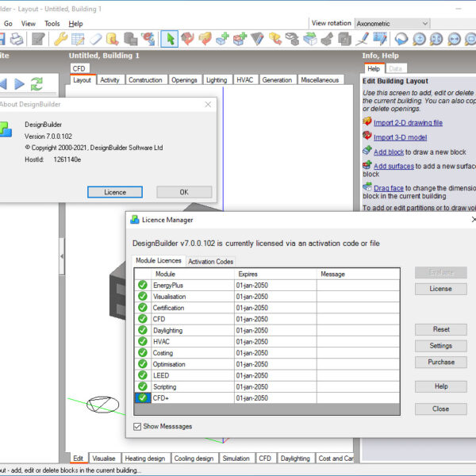476x476 pixels.
Task: Click the yellow blocks with red arrow icon
Action: click(x=275, y=39)
